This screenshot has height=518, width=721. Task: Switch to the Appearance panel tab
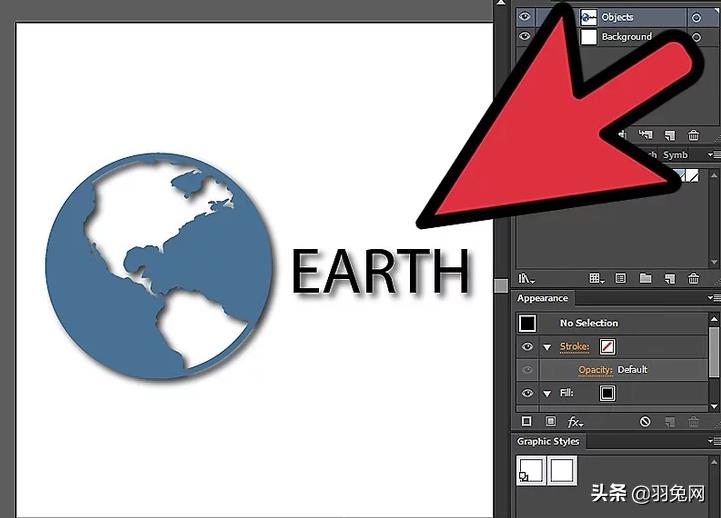pos(543,298)
